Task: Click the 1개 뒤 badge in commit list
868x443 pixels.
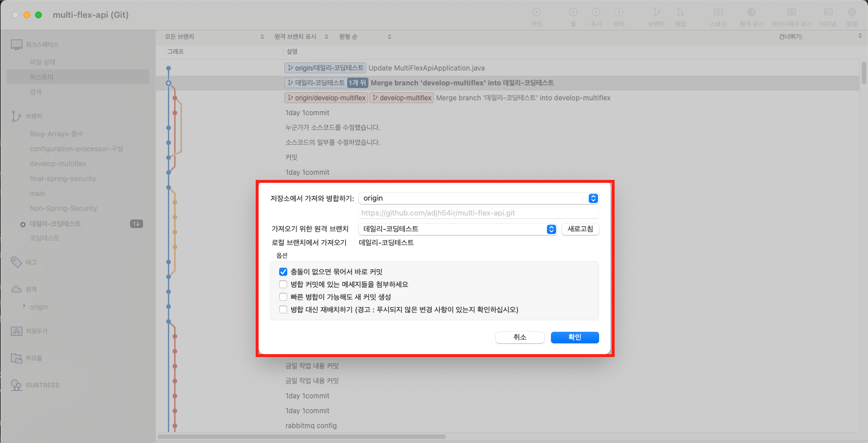Action: pyautogui.click(x=358, y=83)
